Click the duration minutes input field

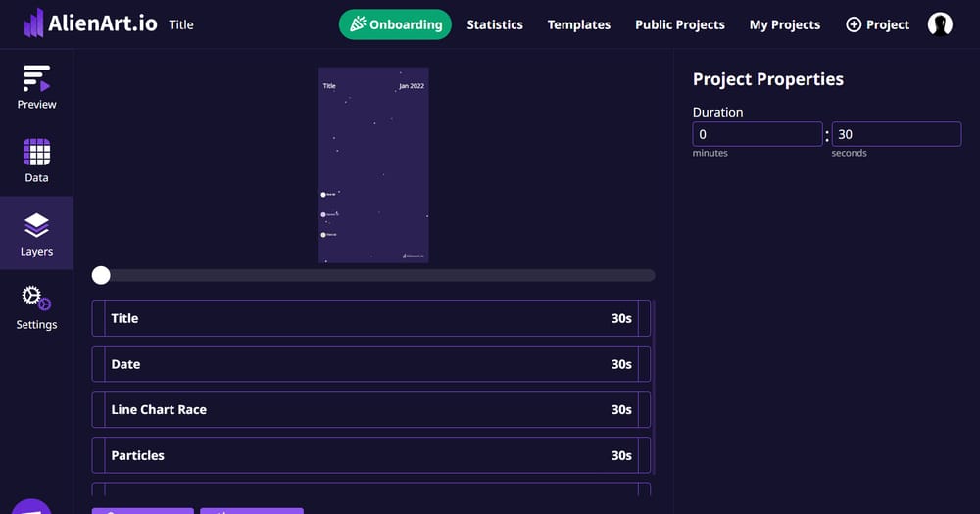tap(757, 134)
